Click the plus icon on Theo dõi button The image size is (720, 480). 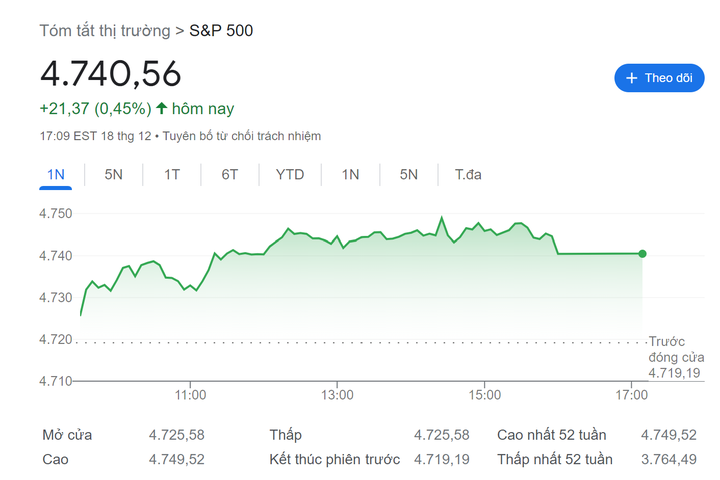(631, 78)
